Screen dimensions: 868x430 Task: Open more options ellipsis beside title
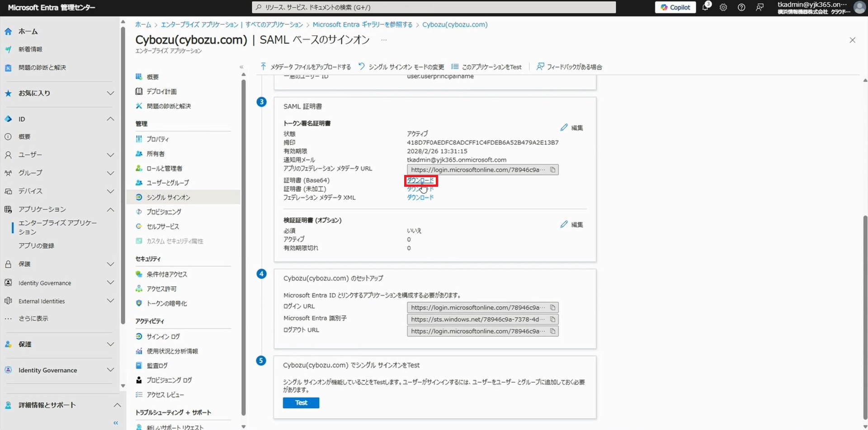[384, 40]
